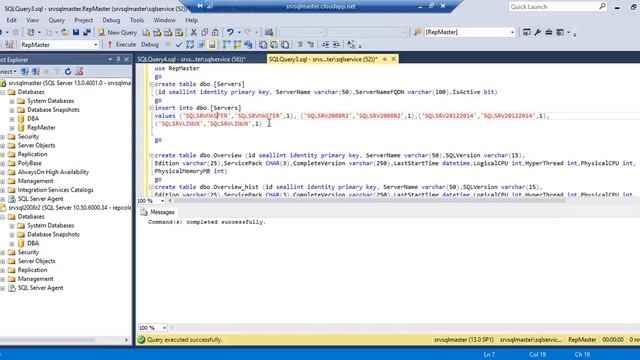Select Integration Services Catalogs folder
This screenshot has height=360, width=640.
tap(55, 190)
